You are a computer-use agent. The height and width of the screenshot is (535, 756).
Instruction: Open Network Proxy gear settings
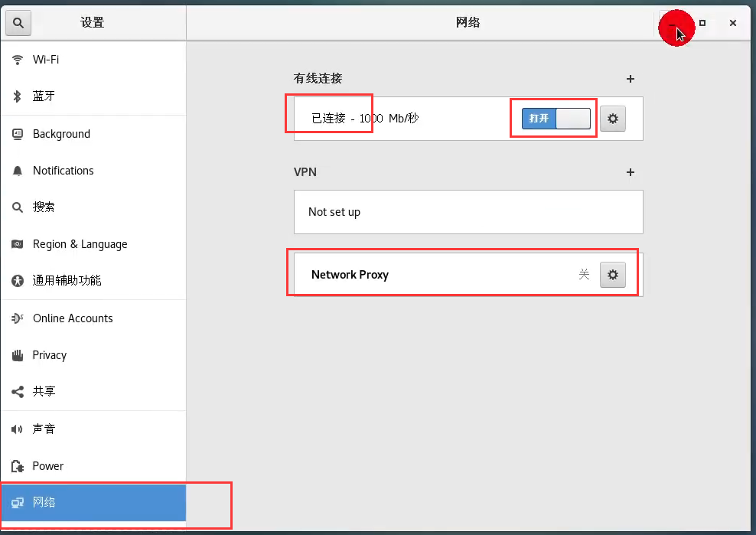(x=612, y=275)
